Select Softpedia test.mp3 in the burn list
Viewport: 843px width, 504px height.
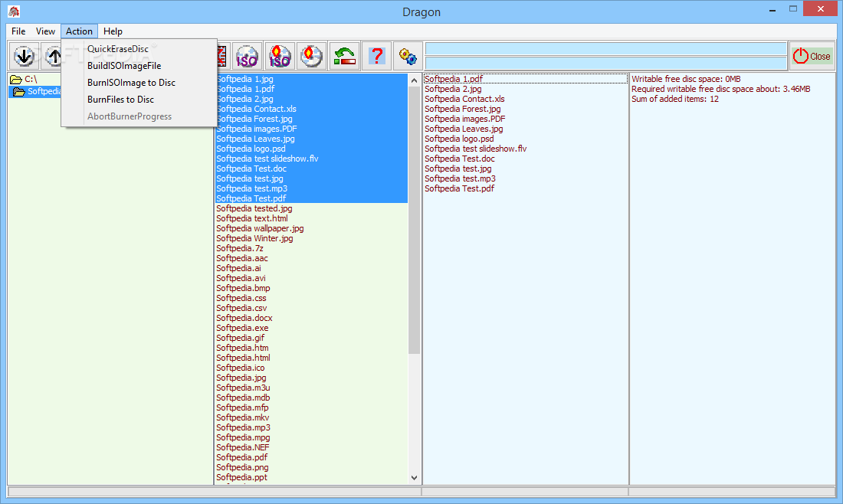pos(461,178)
